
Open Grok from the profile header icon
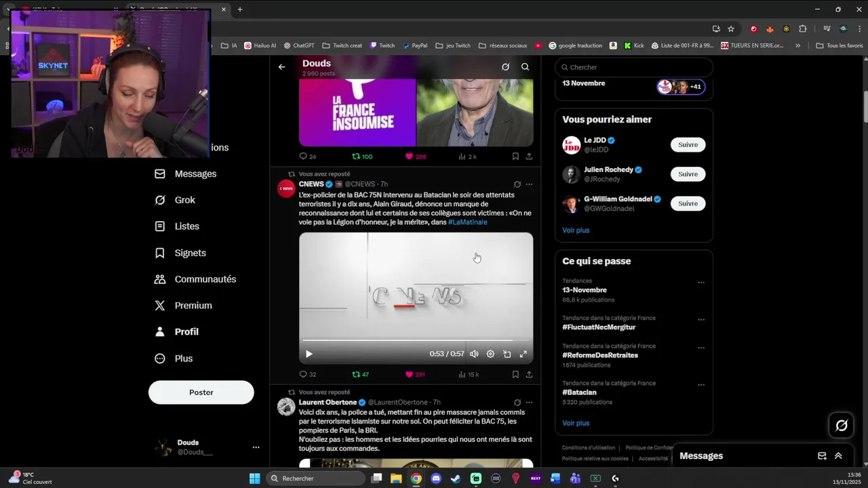[x=505, y=67]
